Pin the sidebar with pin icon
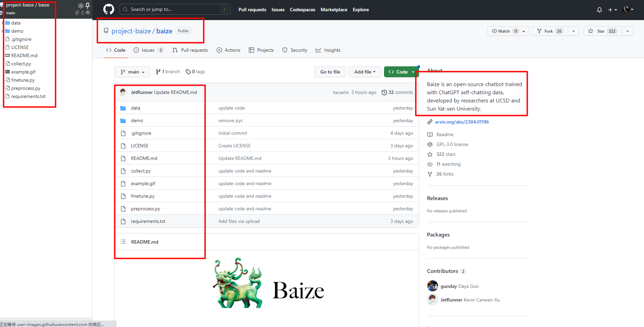This screenshot has height=327, width=644. click(88, 5)
